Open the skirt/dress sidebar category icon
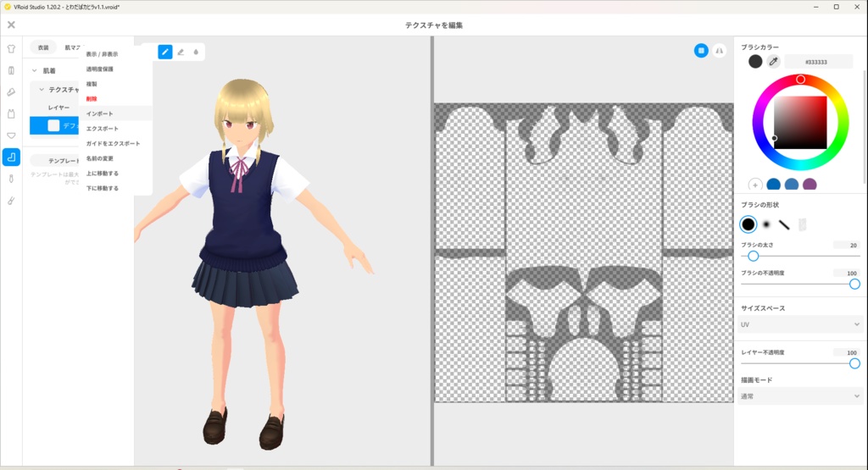 point(11,91)
